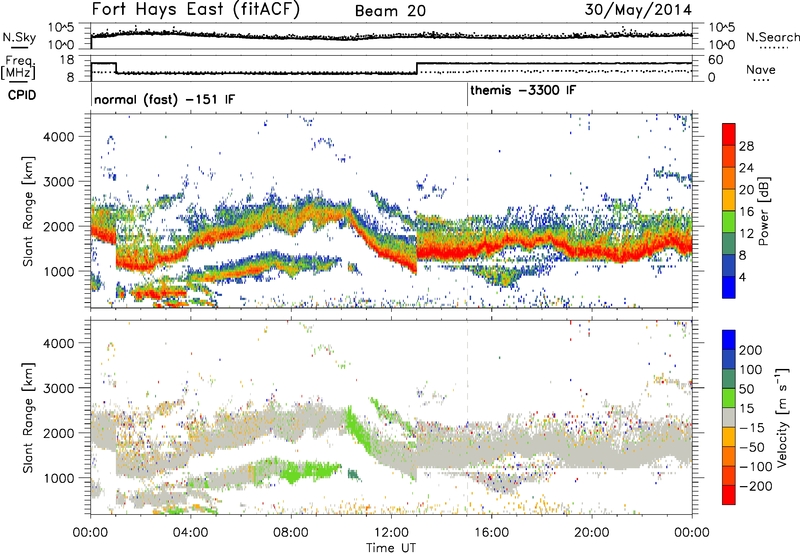The image size is (800, 554).
Task: Click the 'Power [dB]' colorbar label
Action: pyautogui.click(x=764, y=211)
